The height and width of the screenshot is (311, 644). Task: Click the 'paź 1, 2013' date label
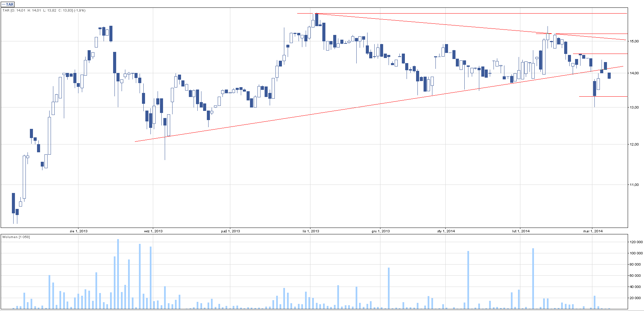click(x=230, y=231)
